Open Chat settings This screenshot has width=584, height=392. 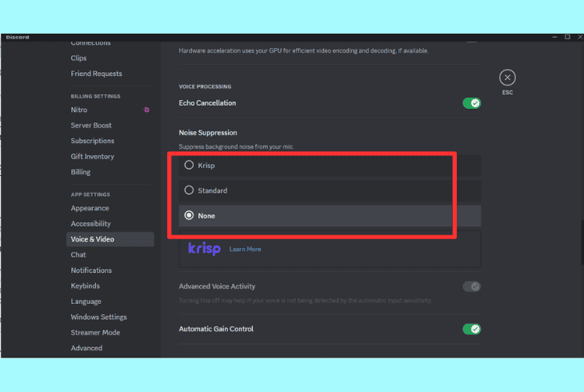(x=78, y=255)
